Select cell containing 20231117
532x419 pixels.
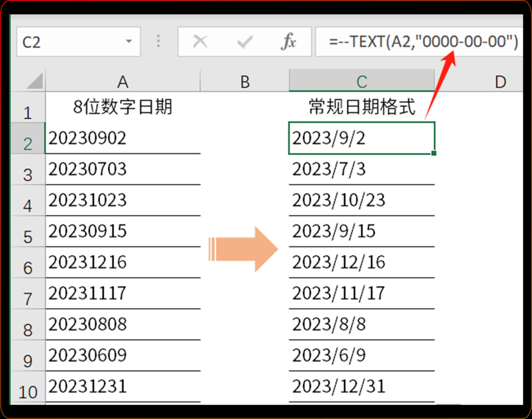(123, 294)
